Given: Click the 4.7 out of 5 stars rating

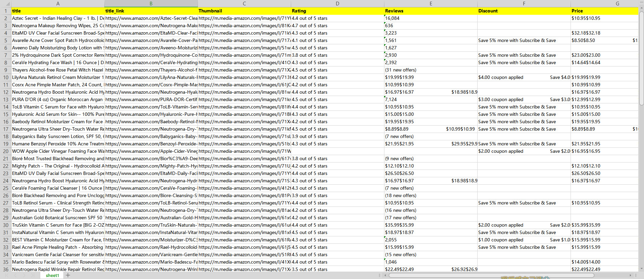Looking at the screenshot, I should point(337,26).
